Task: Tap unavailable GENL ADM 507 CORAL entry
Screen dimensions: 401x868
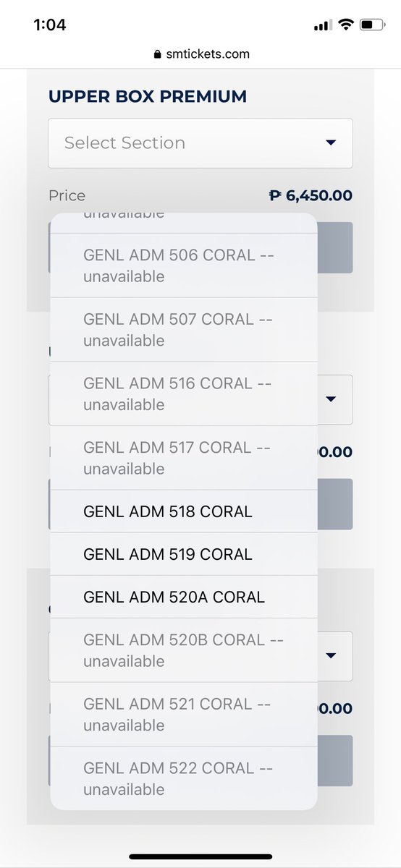Action: pos(183,330)
